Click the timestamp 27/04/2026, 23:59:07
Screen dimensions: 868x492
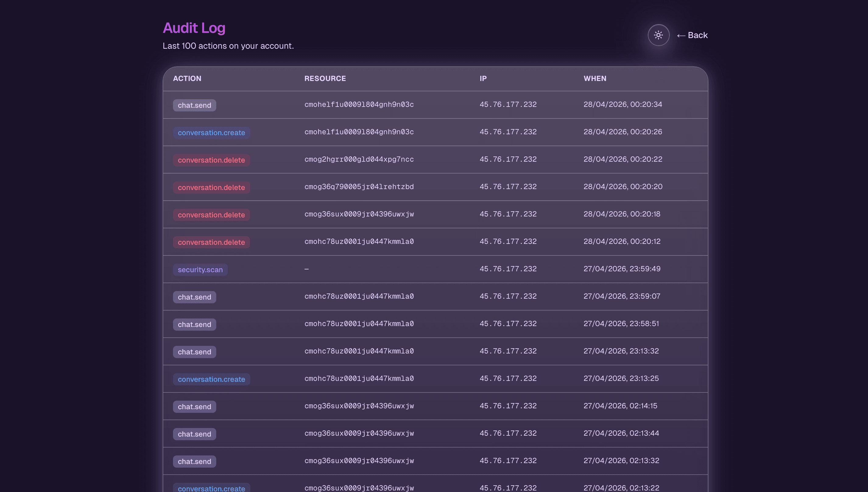(622, 296)
